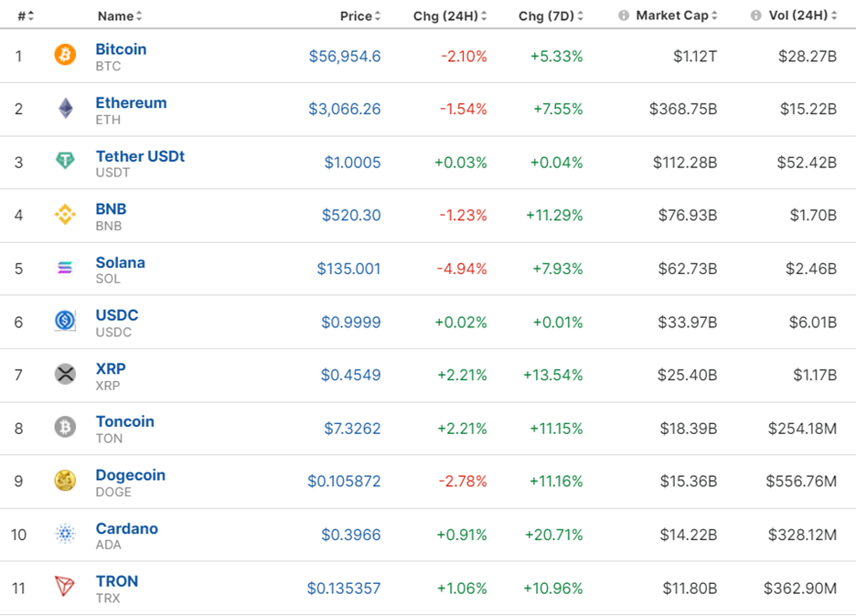Image resolution: width=856 pixels, height=616 pixels.
Task: Click the green Tether USDt logo
Action: (65, 161)
